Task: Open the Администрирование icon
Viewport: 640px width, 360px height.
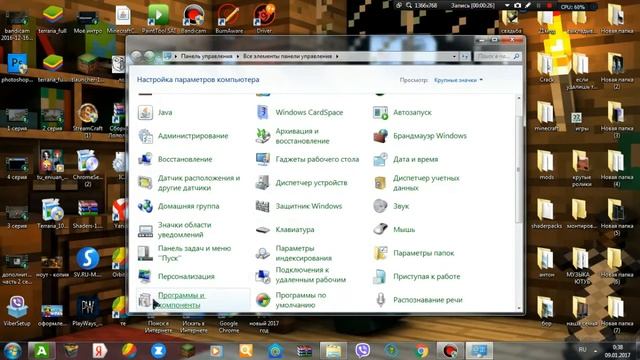Action: coord(145,136)
